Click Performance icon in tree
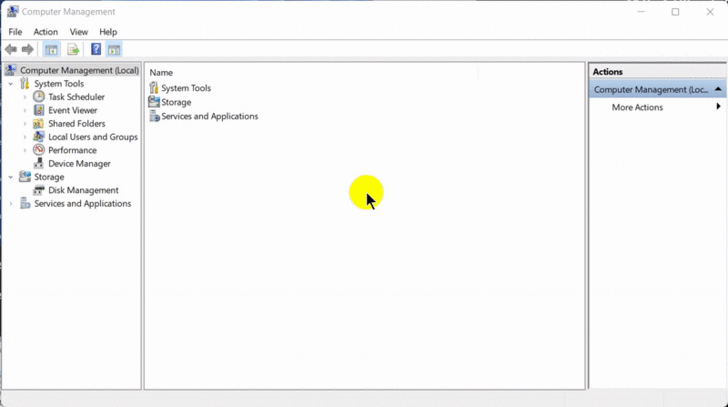 click(x=39, y=150)
